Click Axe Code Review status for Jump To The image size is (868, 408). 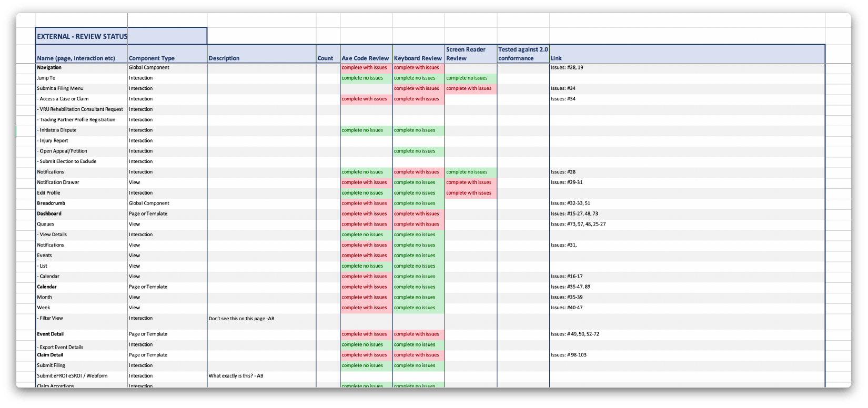pyautogui.click(x=366, y=78)
